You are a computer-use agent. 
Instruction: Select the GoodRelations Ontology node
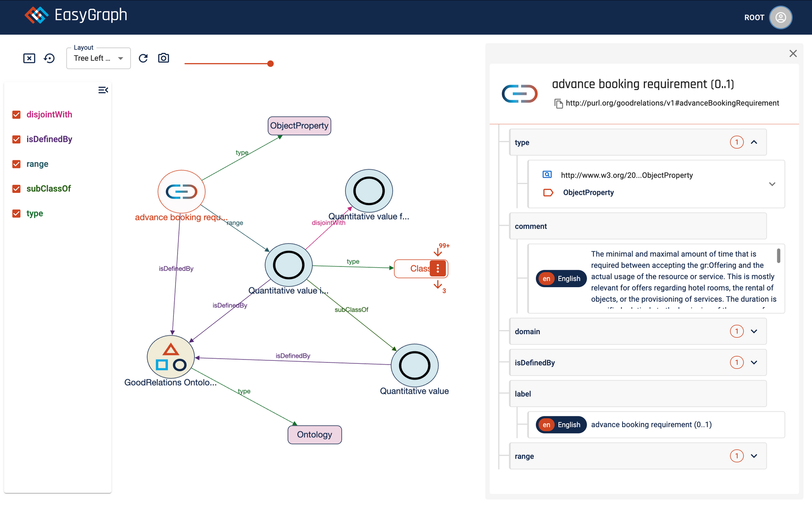[x=171, y=357]
